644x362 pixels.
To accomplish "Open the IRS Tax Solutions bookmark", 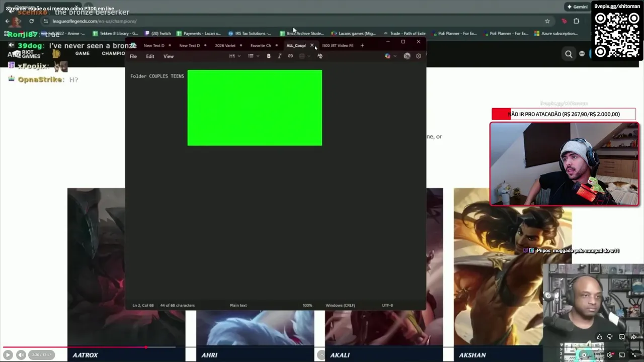I will pyautogui.click(x=250, y=34).
